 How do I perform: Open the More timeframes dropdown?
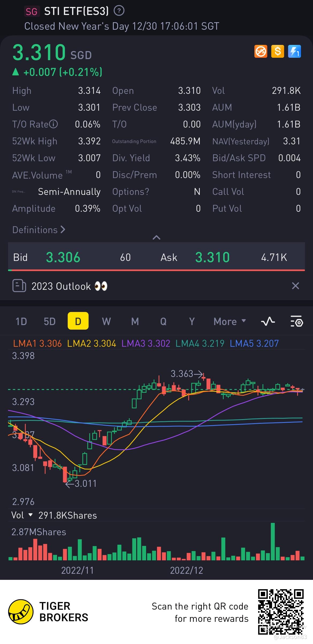pyautogui.click(x=230, y=321)
